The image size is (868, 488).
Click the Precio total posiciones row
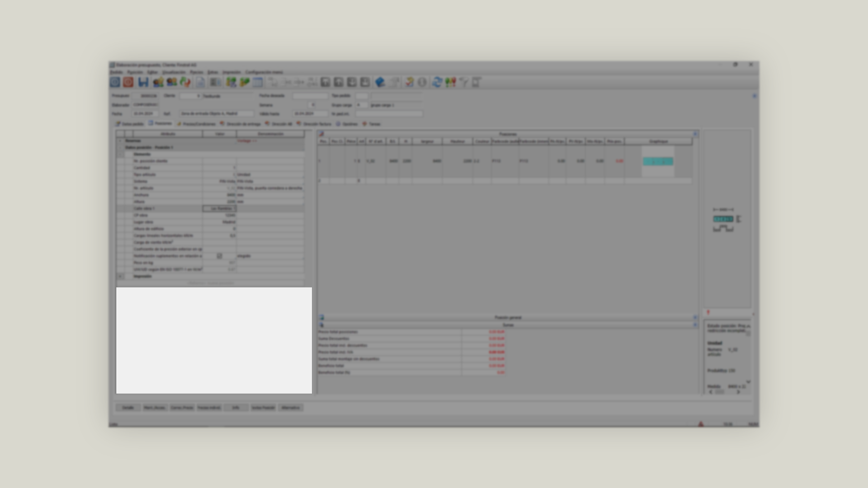411,332
